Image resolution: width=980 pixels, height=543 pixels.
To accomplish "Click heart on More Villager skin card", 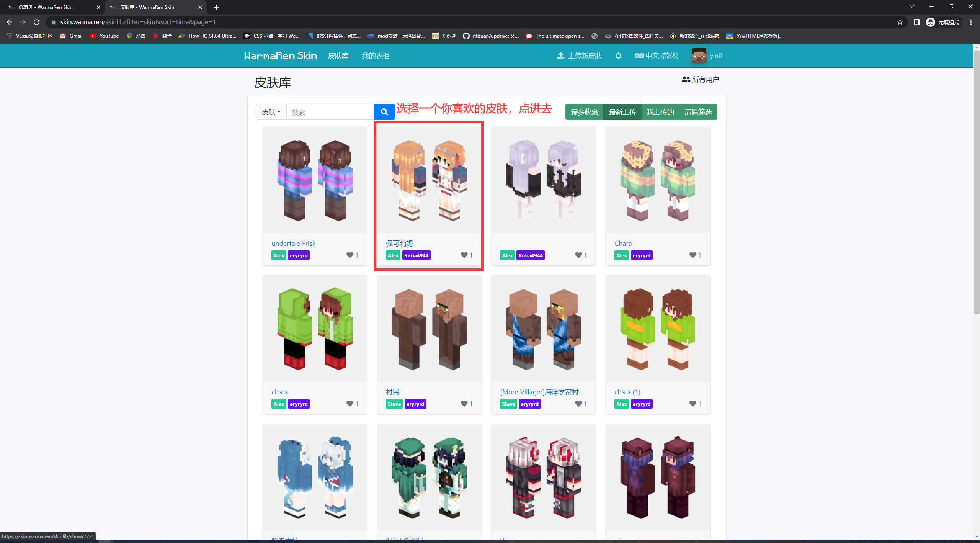I will click(x=578, y=404).
